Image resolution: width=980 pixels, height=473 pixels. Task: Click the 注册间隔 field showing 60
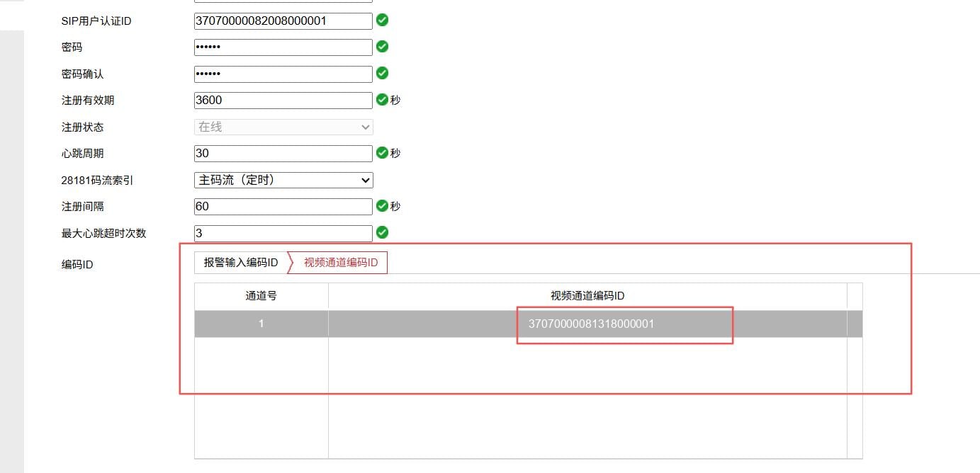(283, 206)
